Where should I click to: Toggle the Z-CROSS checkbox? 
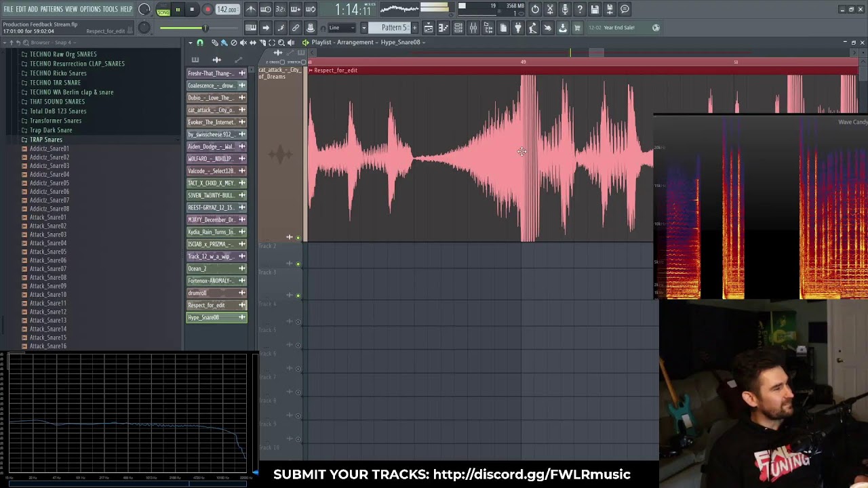[x=282, y=62]
